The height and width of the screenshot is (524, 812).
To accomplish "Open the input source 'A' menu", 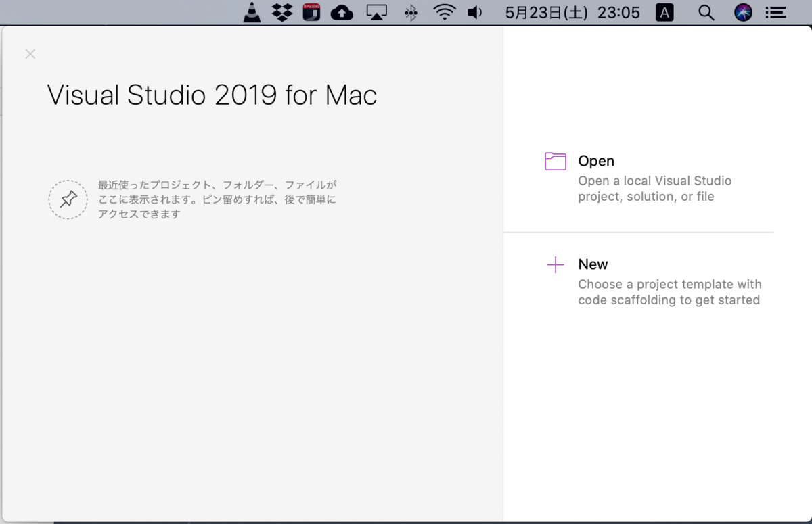I will [664, 12].
